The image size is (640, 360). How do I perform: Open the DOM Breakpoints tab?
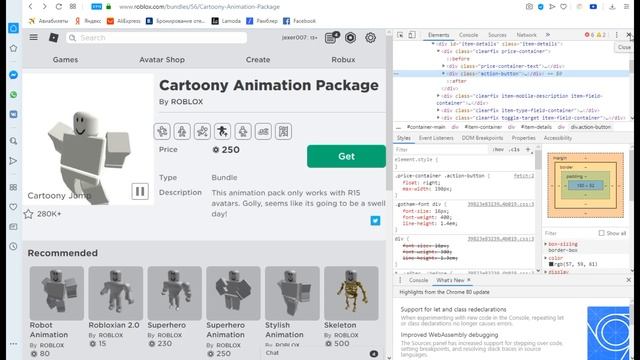tap(482, 138)
